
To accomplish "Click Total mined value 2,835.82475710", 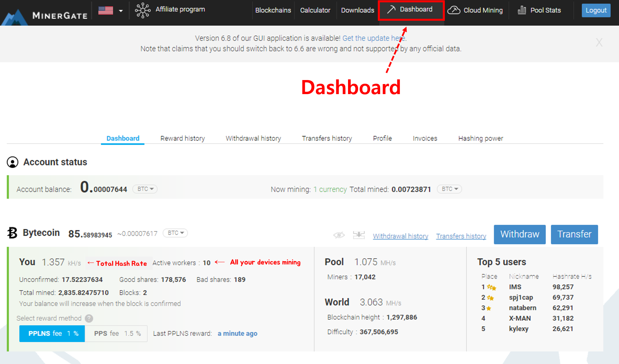I will pos(83,293).
